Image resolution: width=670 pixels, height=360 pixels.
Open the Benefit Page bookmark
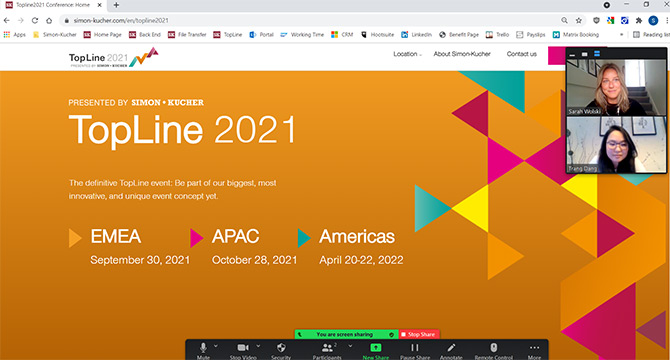click(x=459, y=35)
